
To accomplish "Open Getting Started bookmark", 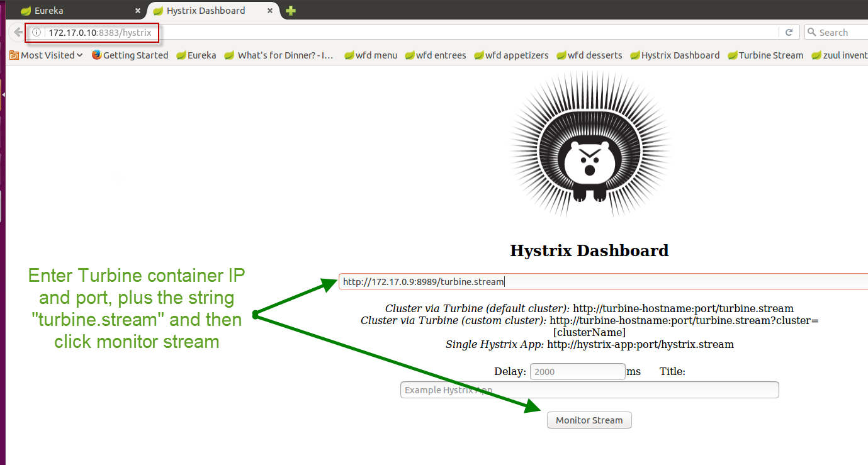I will pyautogui.click(x=130, y=55).
